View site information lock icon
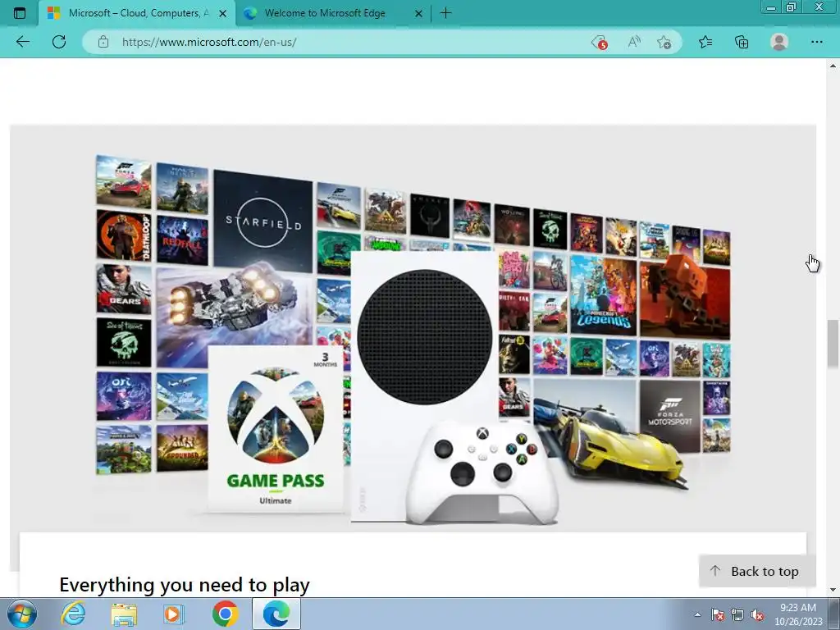 coord(103,42)
